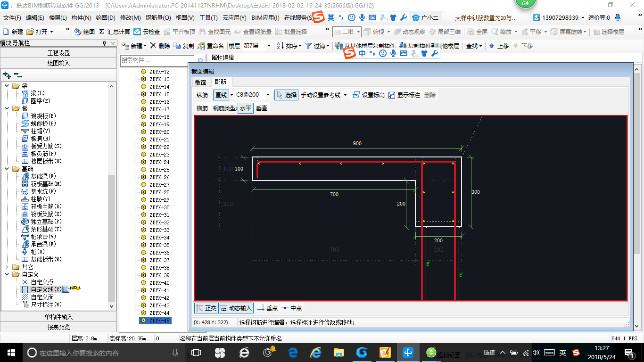Viewport: 644px width, 362px height.
Task: Collapse the 基础 tree node
Action: coord(7,169)
